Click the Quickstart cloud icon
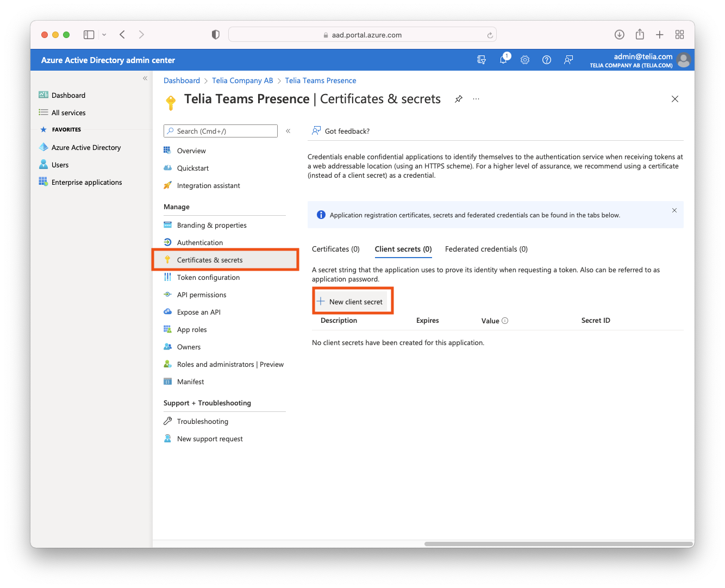The height and width of the screenshot is (588, 725). pos(167,168)
